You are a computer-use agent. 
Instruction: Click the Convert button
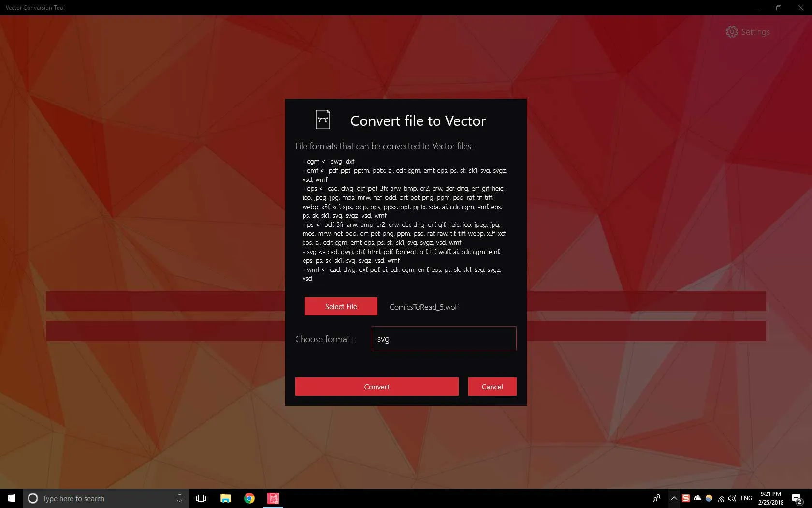click(x=377, y=387)
